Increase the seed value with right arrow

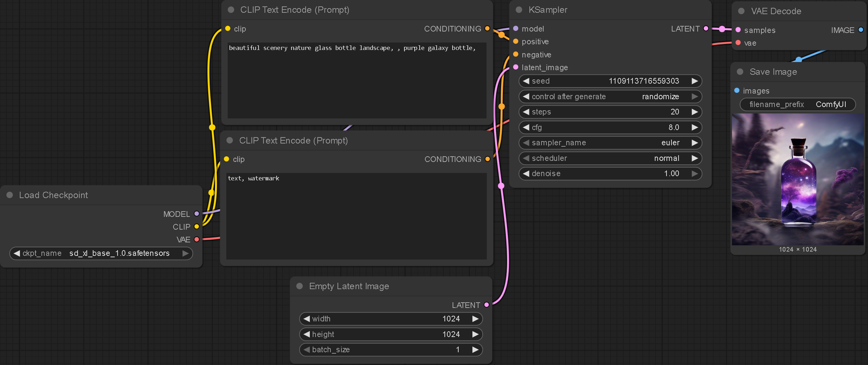click(694, 81)
